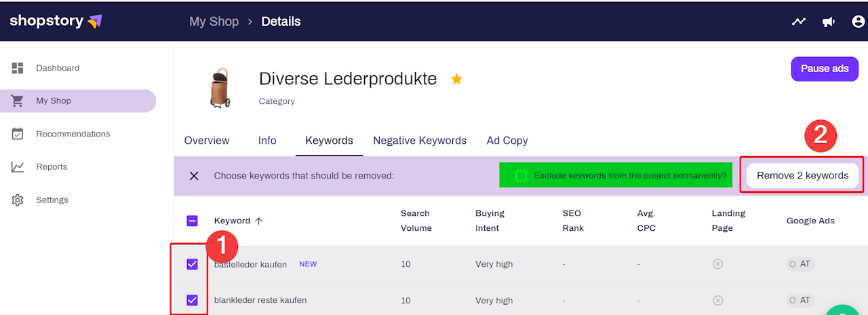Image resolution: width=868 pixels, height=315 pixels.
Task: Click the Dashboard grid icon in sidebar
Action: [x=18, y=68]
